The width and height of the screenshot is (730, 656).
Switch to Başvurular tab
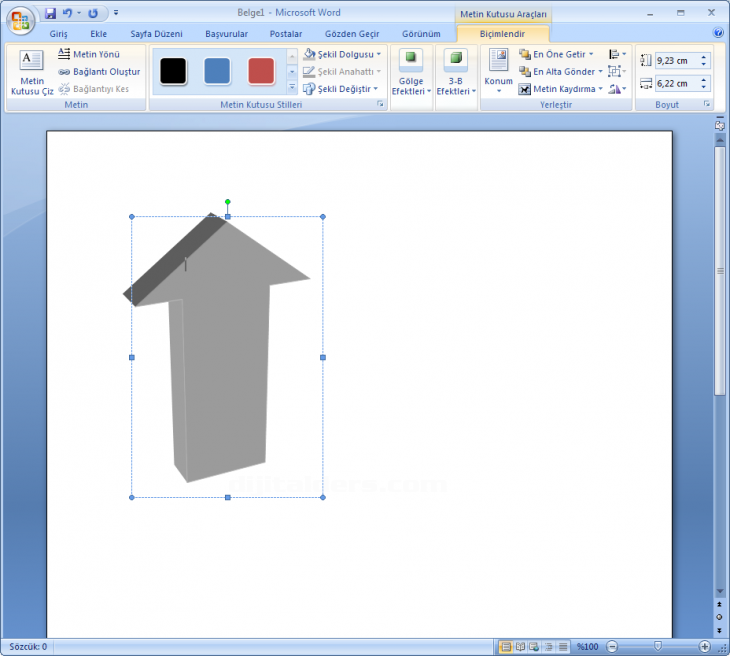(x=227, y=34)
